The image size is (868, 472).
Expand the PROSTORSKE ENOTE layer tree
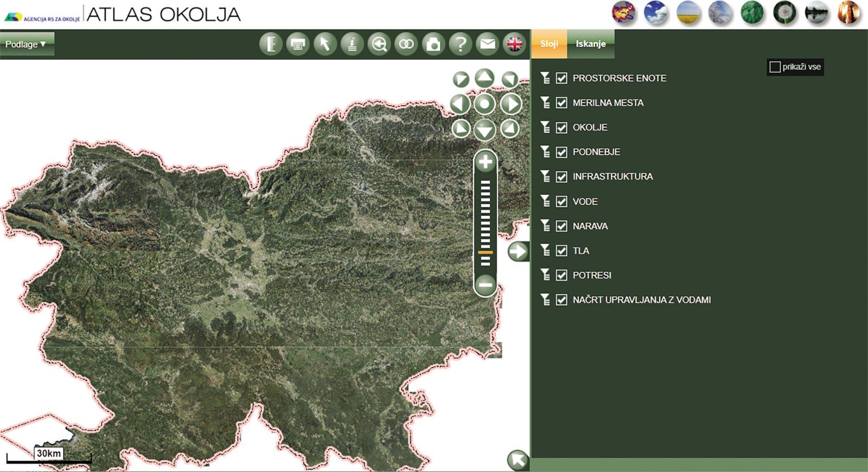[545, 78]
